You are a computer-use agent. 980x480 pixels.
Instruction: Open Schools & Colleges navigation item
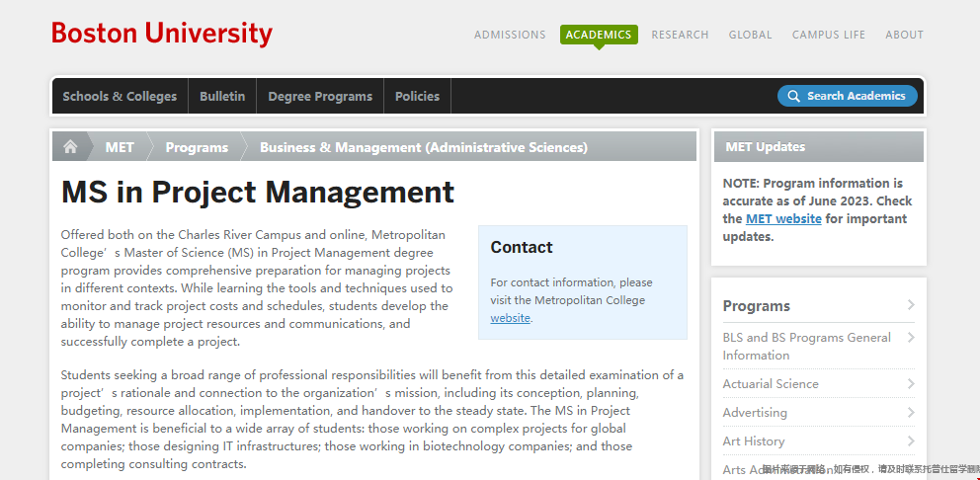point(120,96)
